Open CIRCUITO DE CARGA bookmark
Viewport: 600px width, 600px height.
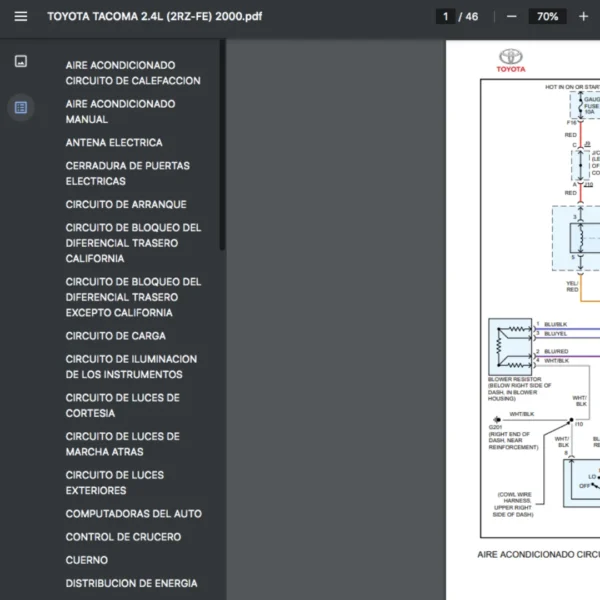tap(116, 336)
